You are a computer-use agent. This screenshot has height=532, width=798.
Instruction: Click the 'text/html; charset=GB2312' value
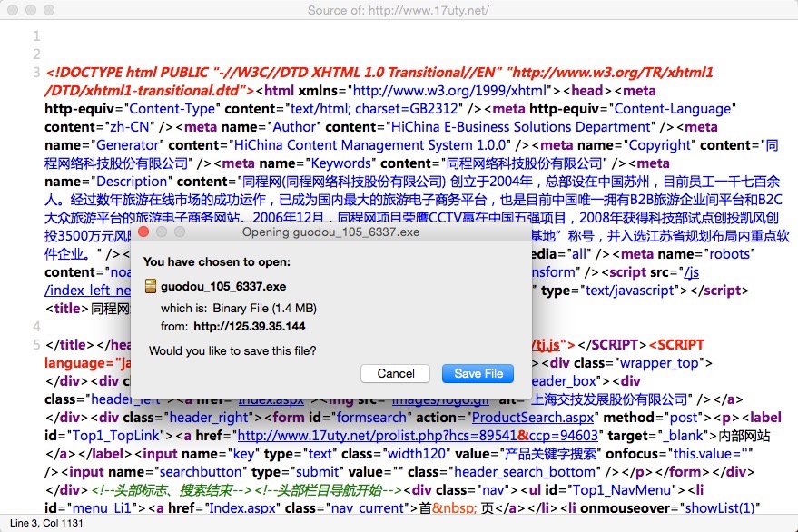tap(374, 109)
